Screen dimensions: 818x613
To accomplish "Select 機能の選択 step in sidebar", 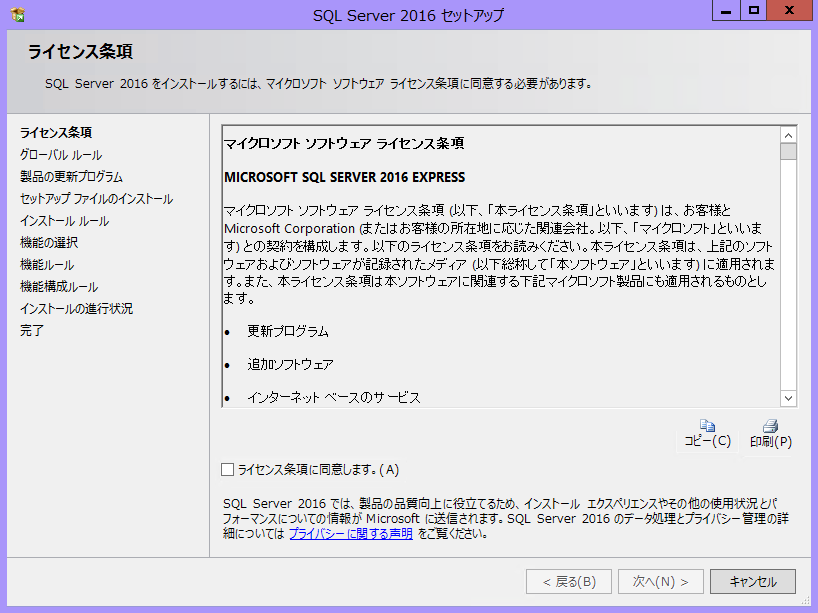I will (49, 243).
